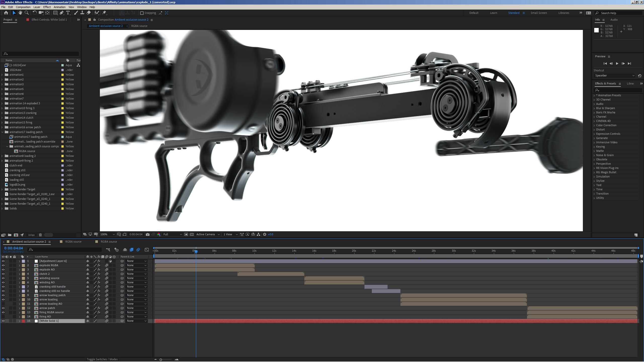Expand the Color Correction effects category
This screenshot has height=362, width=644.
coord(594,125)
